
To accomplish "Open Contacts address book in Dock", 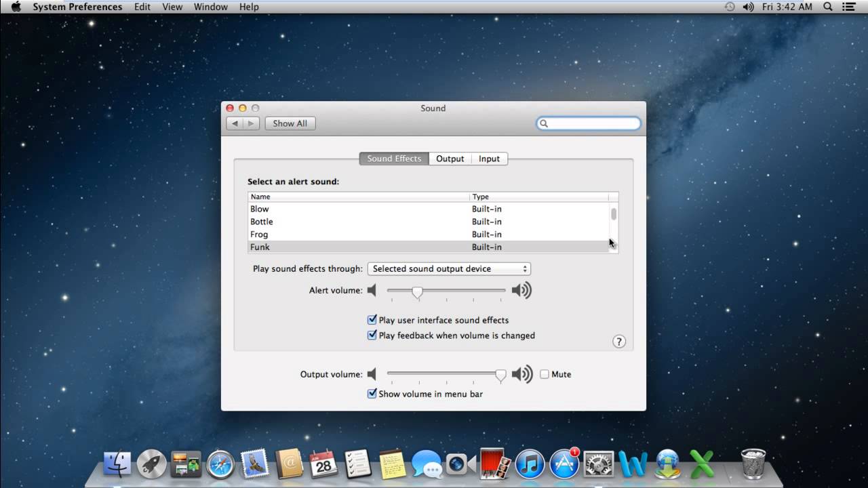I will pyautogui.click(x=289, y=464).
